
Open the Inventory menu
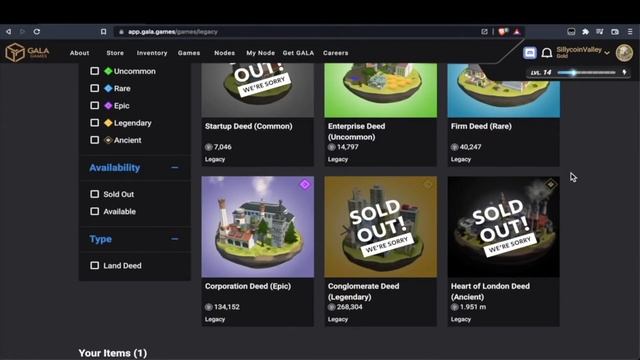pyautogui.click(x=152, y=53)
